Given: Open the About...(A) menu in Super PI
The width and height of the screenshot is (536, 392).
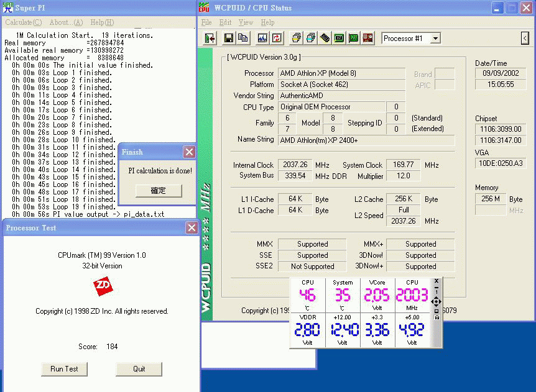Looking at the screenshot, I should pyautogui.click(x=67, y=22).
